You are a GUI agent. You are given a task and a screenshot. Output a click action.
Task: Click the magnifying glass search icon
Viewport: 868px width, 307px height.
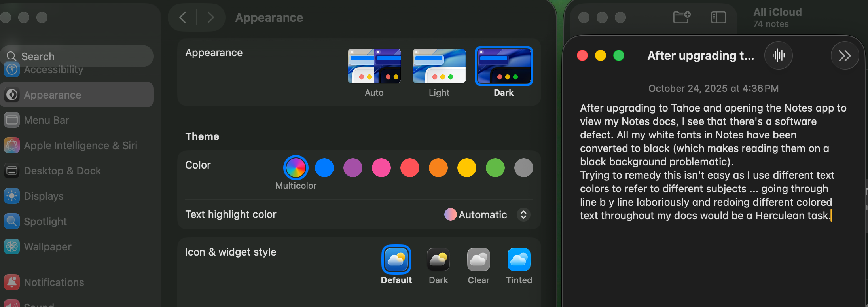[11, 57]
